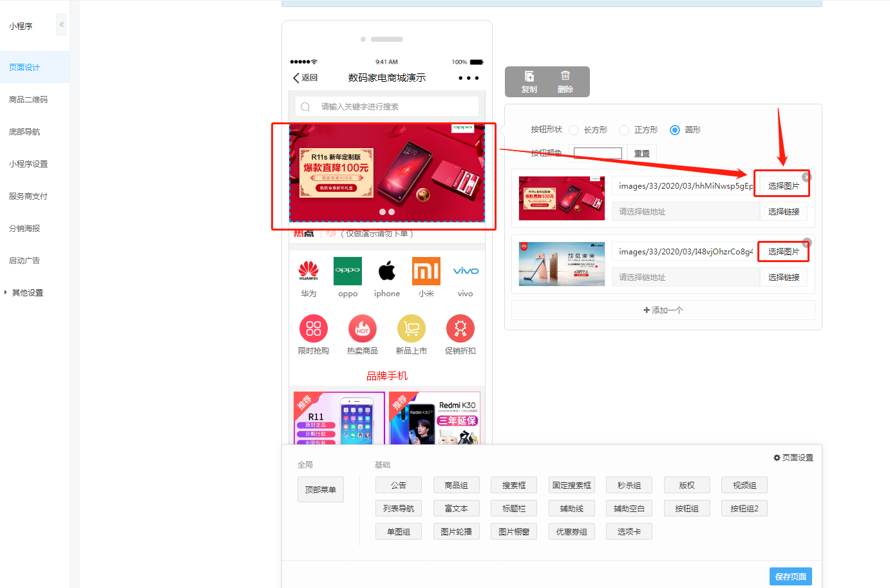Viewport: 890px width, 588px height.
Task: Tap the back arrow 返回 in phone preview
Action: click(305, 78)
